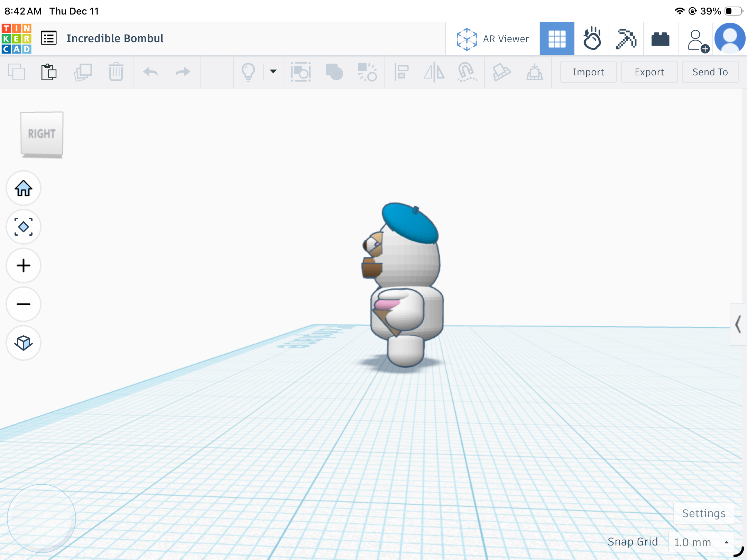Undo the last action
Viewport: 747px width, 560px height.
click(150, 72)
